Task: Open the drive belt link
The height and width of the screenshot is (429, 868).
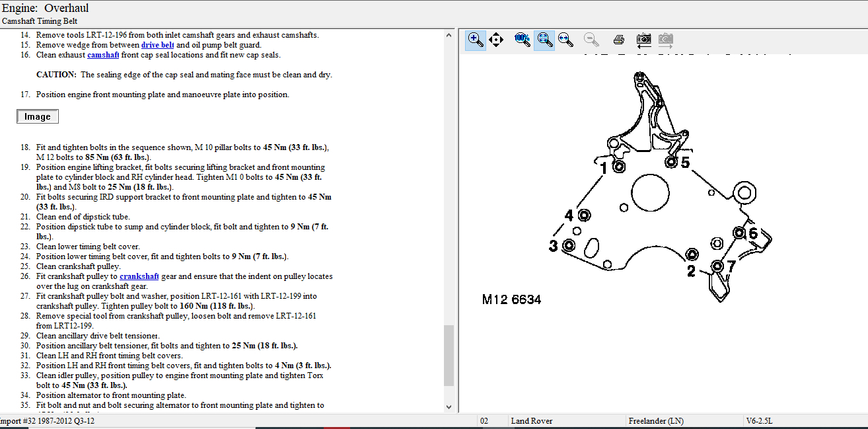Action: pyautogui.click(x=157, y=45)
